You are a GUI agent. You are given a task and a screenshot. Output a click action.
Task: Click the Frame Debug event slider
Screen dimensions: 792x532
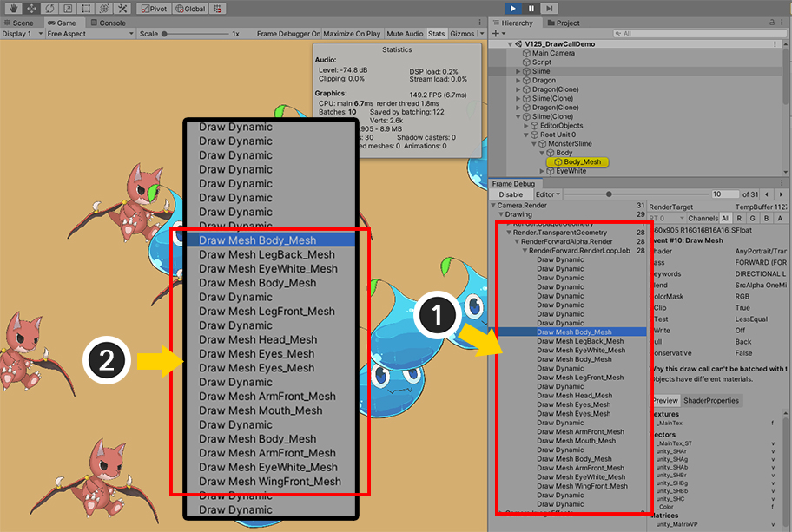coord(637,194)
